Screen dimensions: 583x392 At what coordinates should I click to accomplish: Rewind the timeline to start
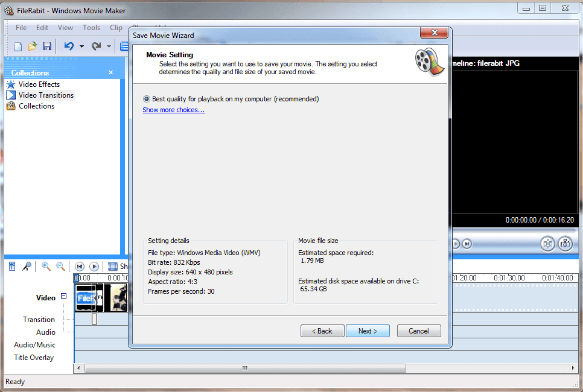[80, 267]
